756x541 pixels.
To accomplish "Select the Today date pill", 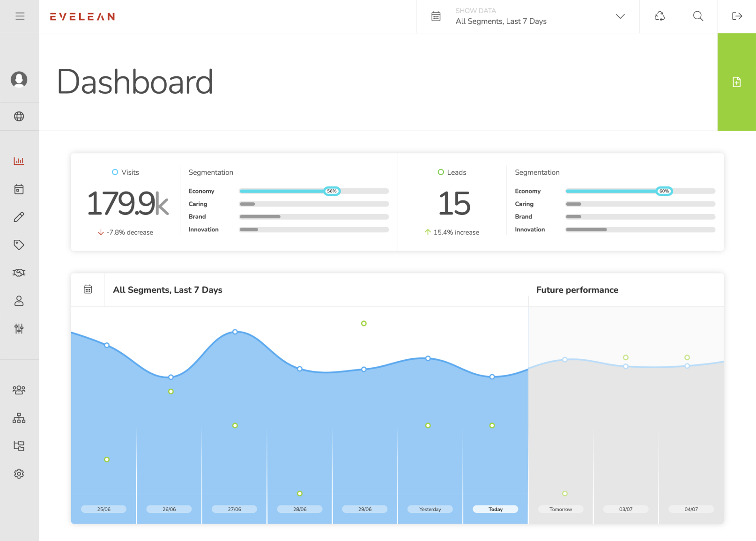I will click(496, 509).
